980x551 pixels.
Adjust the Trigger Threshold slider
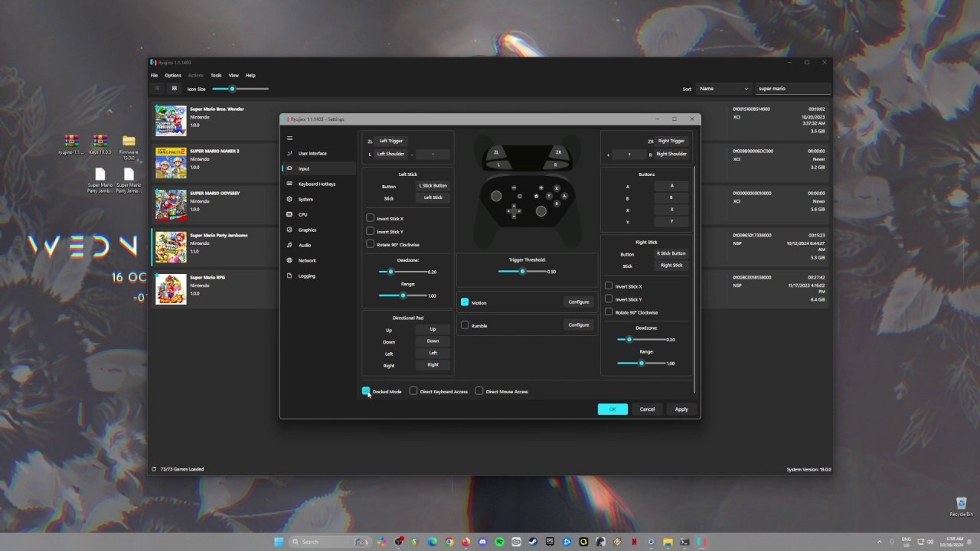click(522, 272)
